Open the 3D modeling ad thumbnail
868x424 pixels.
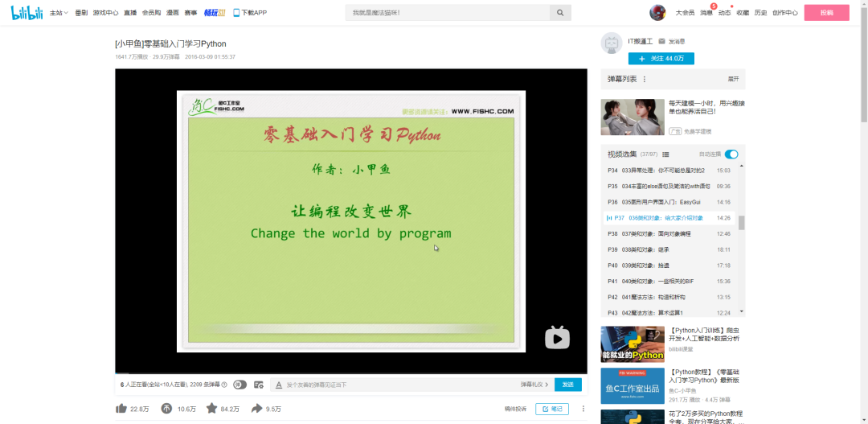point(633,117)
